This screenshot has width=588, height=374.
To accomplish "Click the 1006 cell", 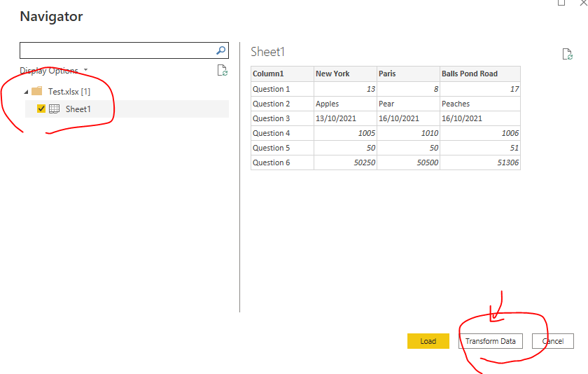I will click(480, 133).
